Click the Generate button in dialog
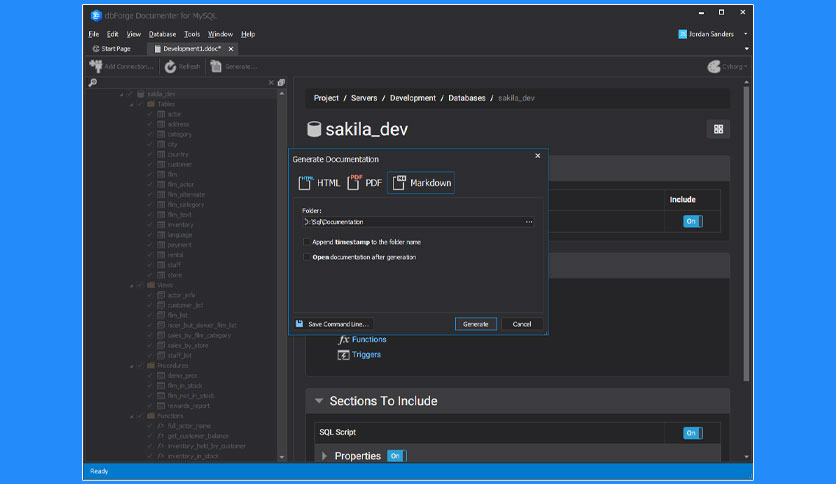Viewport: 836px width, 484px height. point(476,324)
